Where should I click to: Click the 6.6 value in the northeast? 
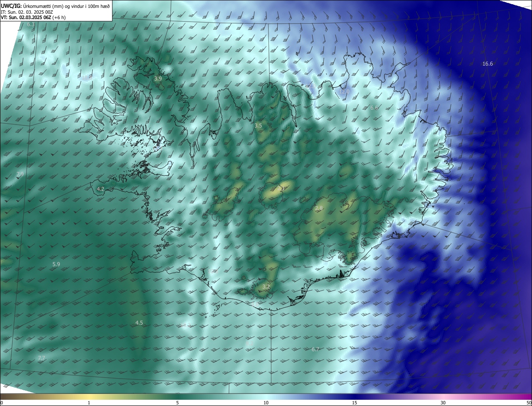coord(374,108)
